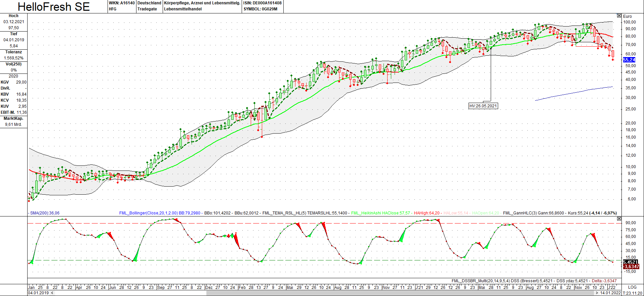
Task: Click the 2020 year label in the side panel
Action: click(13, 76)
